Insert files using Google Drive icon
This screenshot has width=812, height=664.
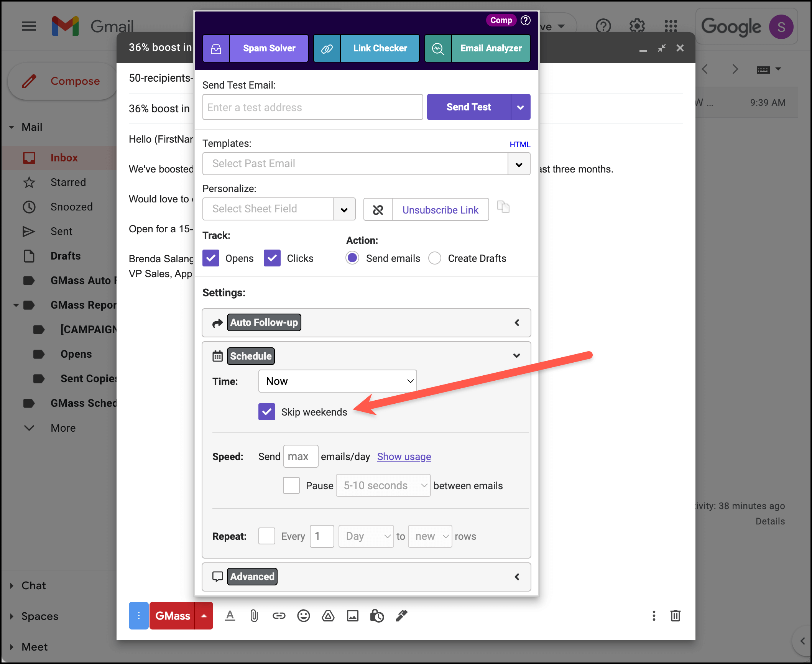(x=328, y=616)
